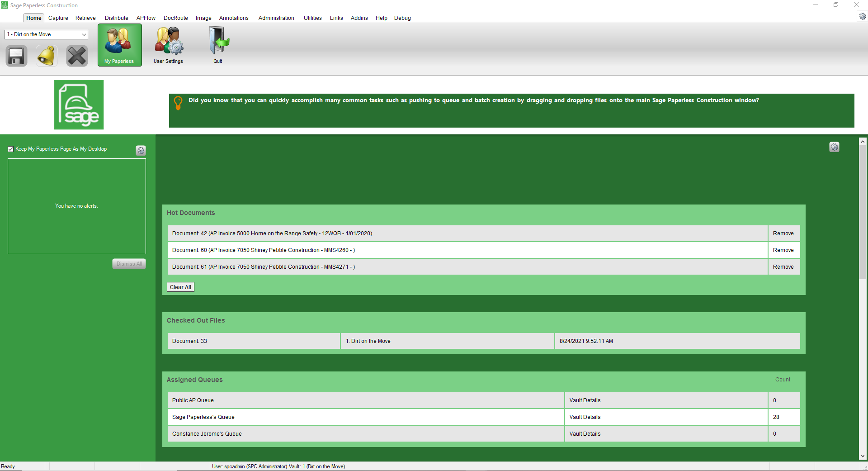Open Sage Paperless's Queue
The image size is (868, 471).
tap(366, 417)
